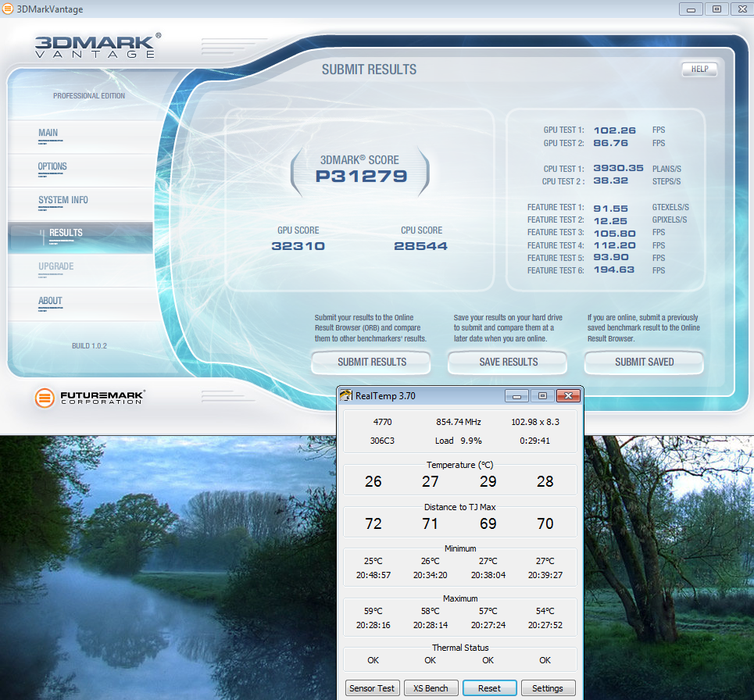The image size is (754, 700).
Task: Click the minimum timestamp 20:39:27
Action: pos(545,575)
